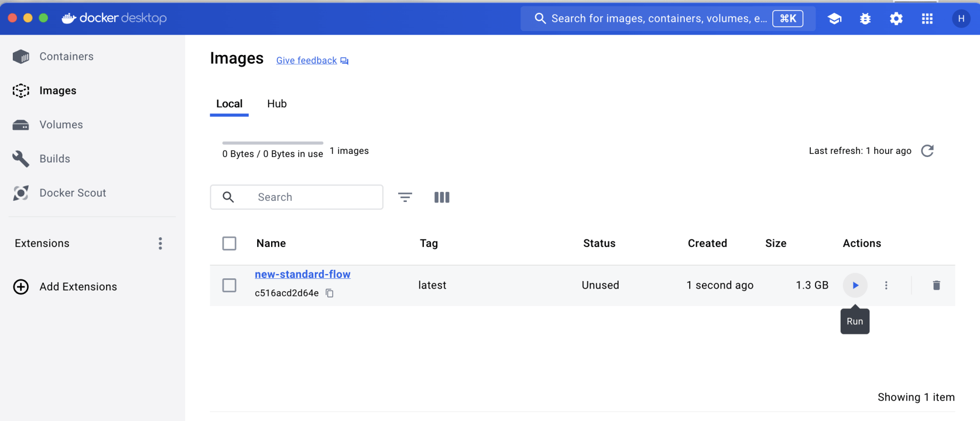980x421 pixels.
Task: Switch to the Hub tab
Action: 277,104
